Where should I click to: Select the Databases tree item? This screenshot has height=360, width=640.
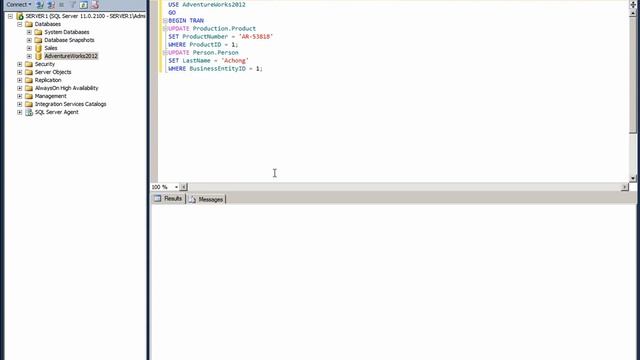tap(48, 24)
